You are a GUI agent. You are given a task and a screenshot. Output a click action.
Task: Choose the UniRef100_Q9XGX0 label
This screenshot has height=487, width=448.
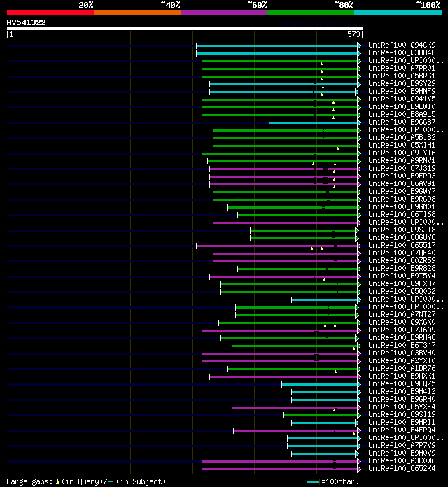point(402,322)
